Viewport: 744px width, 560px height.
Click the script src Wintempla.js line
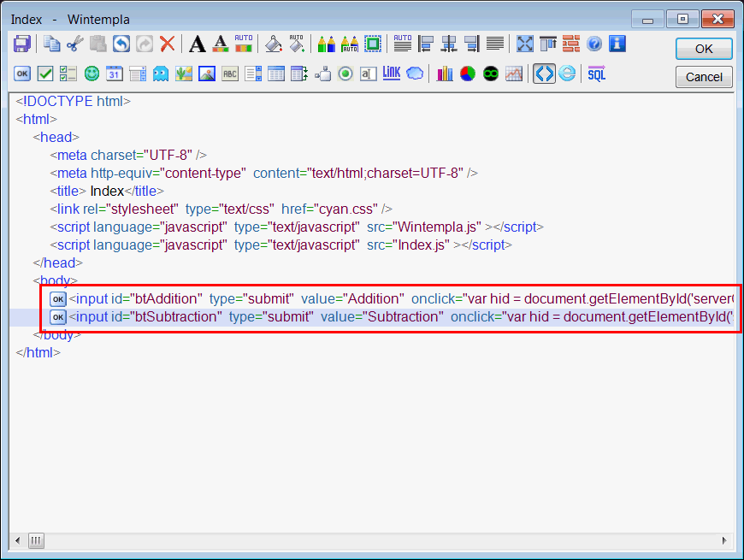[x=297, y=227]
